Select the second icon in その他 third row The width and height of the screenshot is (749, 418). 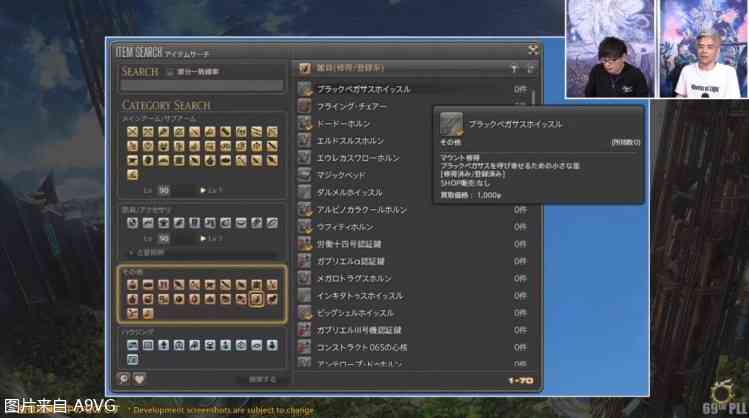tap(148, 313)
